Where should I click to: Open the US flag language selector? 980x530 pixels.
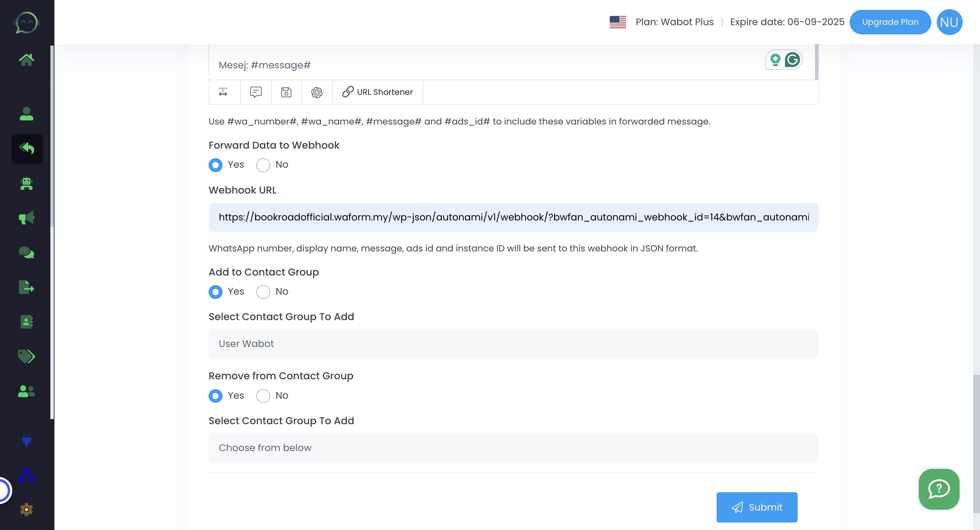click(x=618, y=22)
